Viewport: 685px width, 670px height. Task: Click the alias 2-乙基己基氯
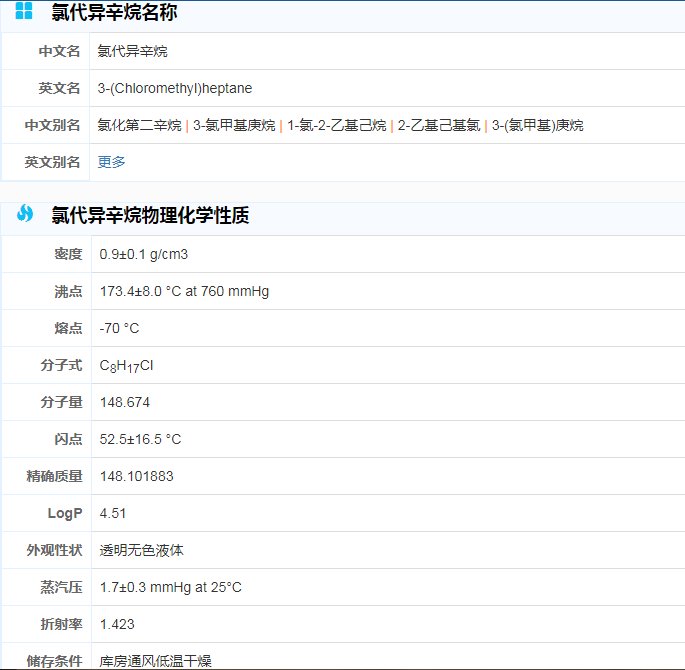(x=439, y=125)
